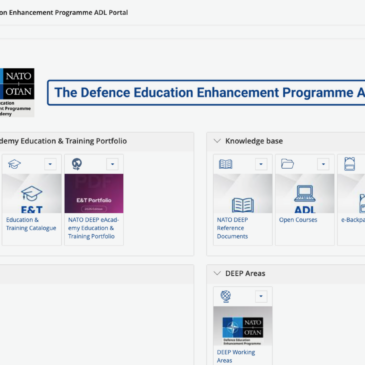Click the globe icon above the E&T Portfolio card

pyautogui.click(x=77, y=164)
